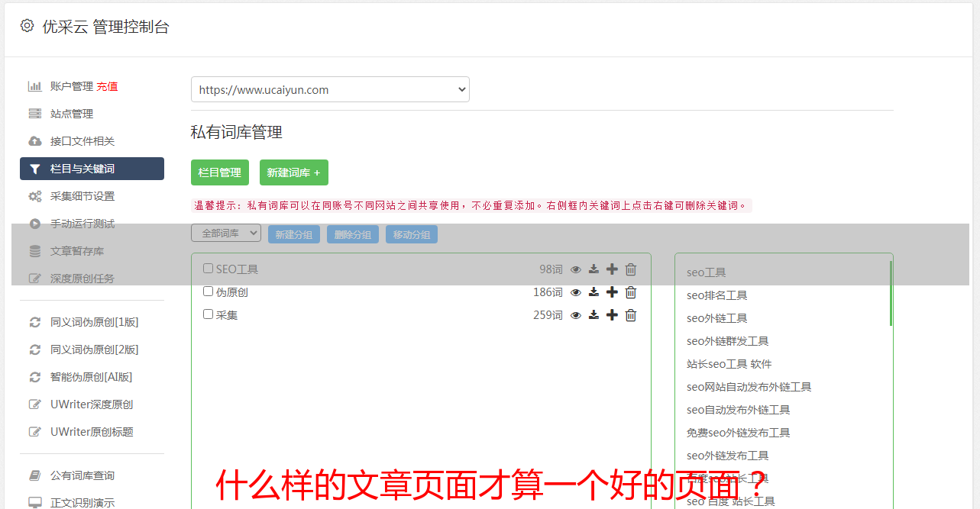980x509 pixels.
Task: Click the 新建分组 button
Action: tap(294, 234)
